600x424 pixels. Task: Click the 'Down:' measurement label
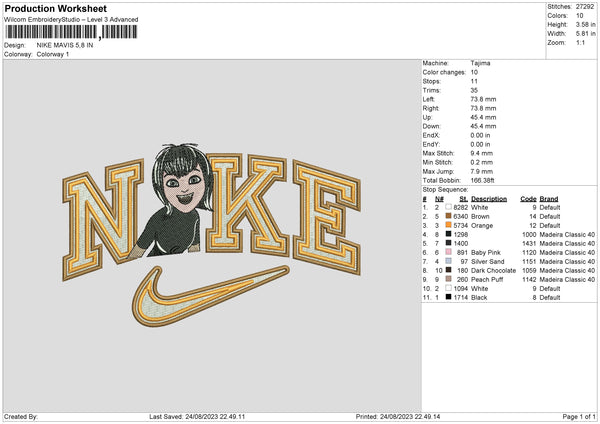(431, 126)
